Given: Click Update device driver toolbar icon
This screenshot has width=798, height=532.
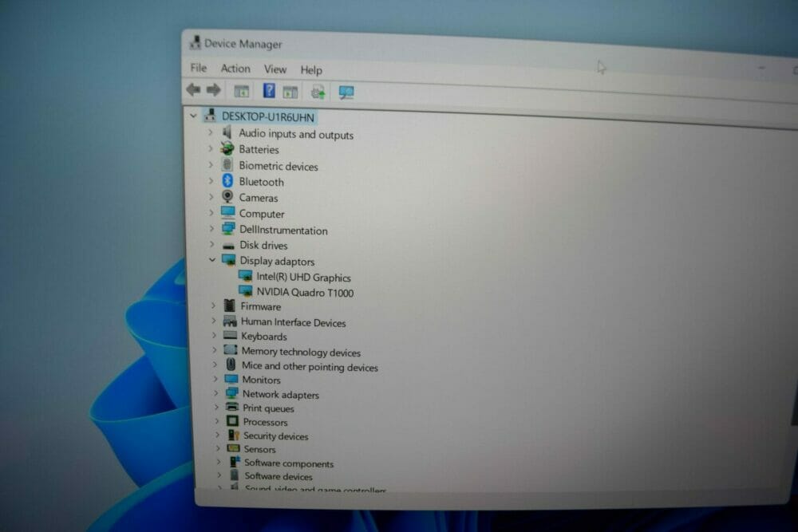Looking at the screenshot, I should (x=318, y=92).
